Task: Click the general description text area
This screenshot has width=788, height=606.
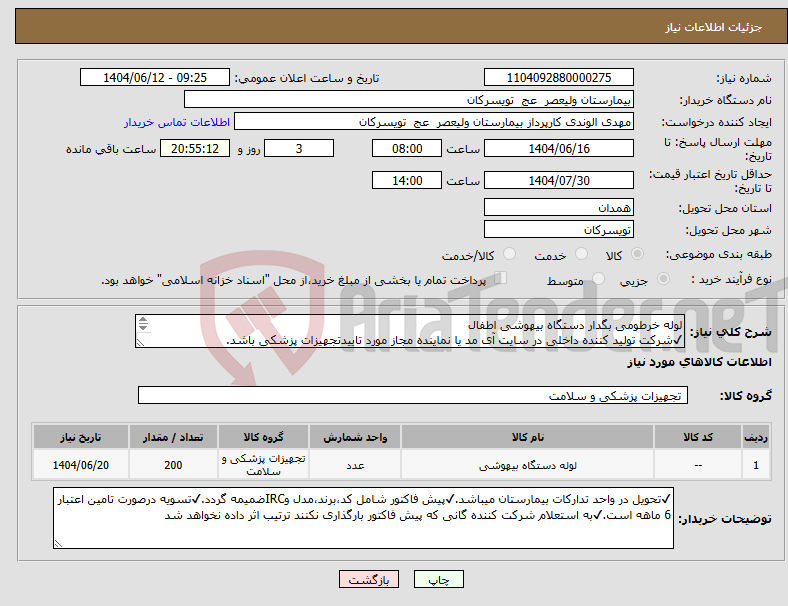Action: coord(410,331)
